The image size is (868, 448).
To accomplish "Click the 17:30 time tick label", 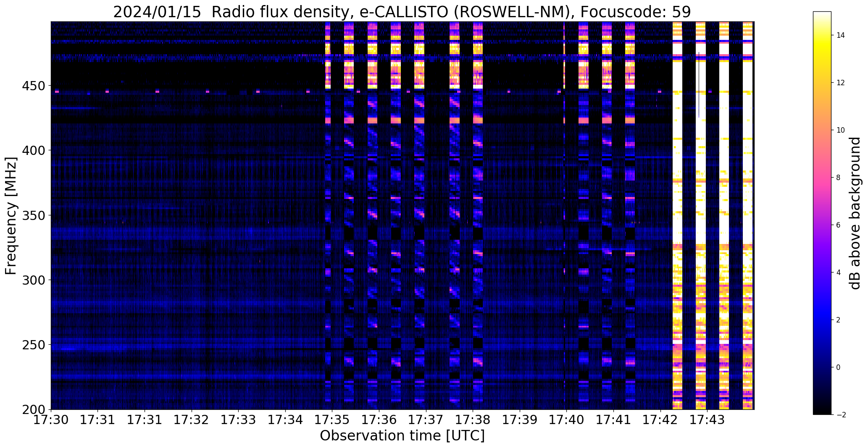I will [51, 419].
